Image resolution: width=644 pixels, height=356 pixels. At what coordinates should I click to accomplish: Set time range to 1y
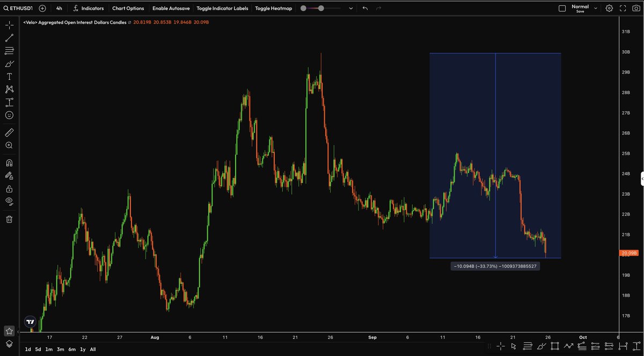(x=83, y=350)
